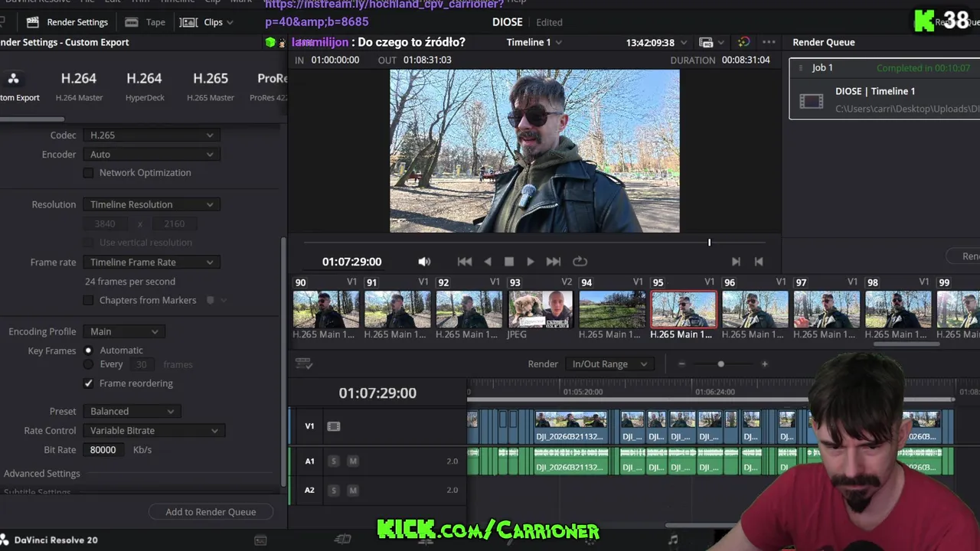Click IN timecode 01:00:00:00

point(335,60)
